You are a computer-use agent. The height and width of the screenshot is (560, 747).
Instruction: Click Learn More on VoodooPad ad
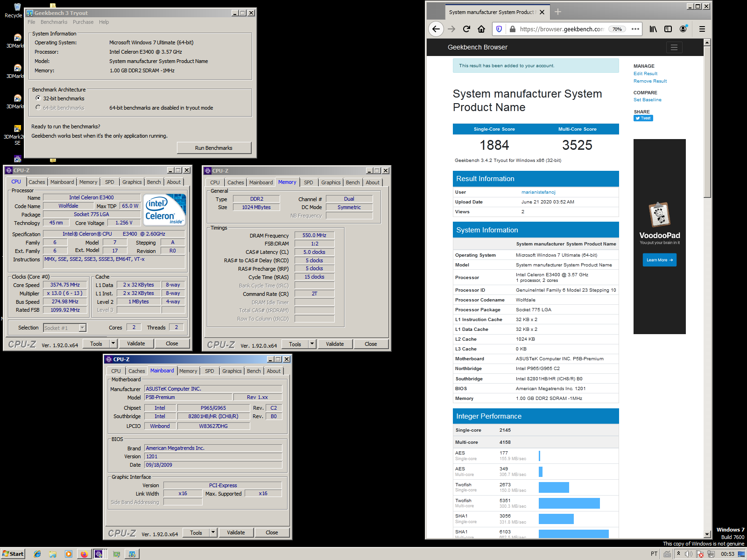point(660,260)
